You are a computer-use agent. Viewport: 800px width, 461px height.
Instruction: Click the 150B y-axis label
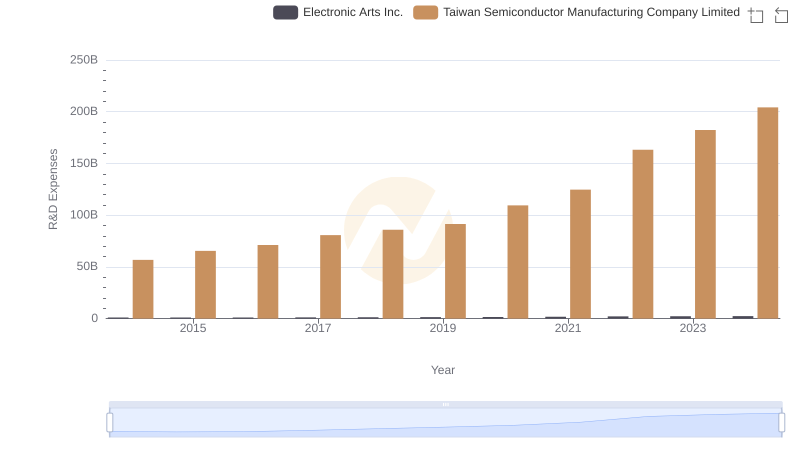pyautogui.click(x=84, y=163)
